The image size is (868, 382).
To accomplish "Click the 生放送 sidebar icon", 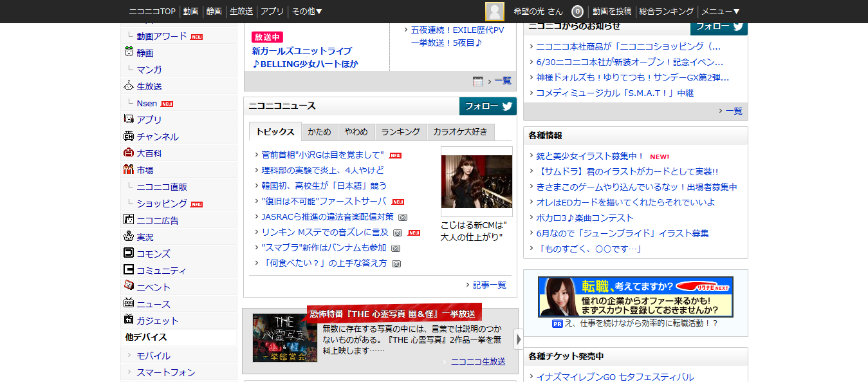I will [128, 86].
